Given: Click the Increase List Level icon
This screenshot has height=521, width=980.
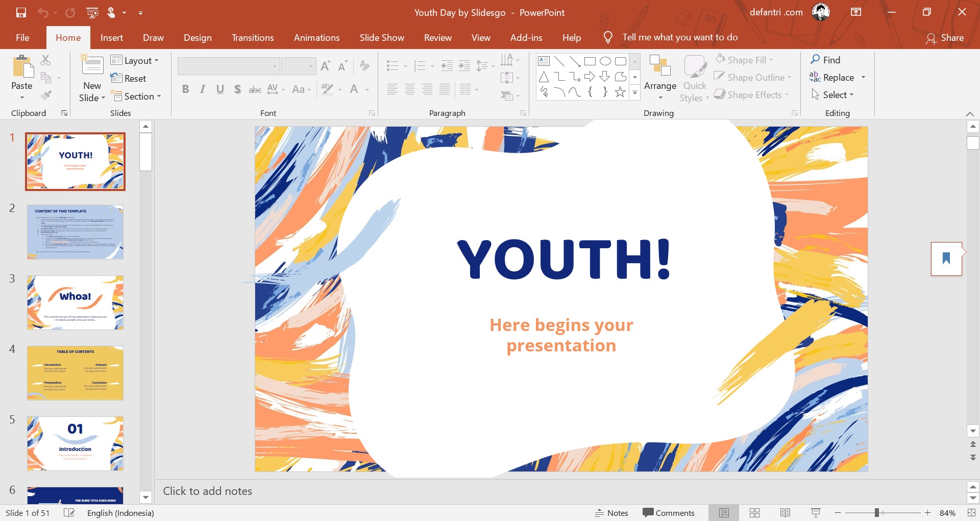Looking at the screenshot, I should point(464,65).
